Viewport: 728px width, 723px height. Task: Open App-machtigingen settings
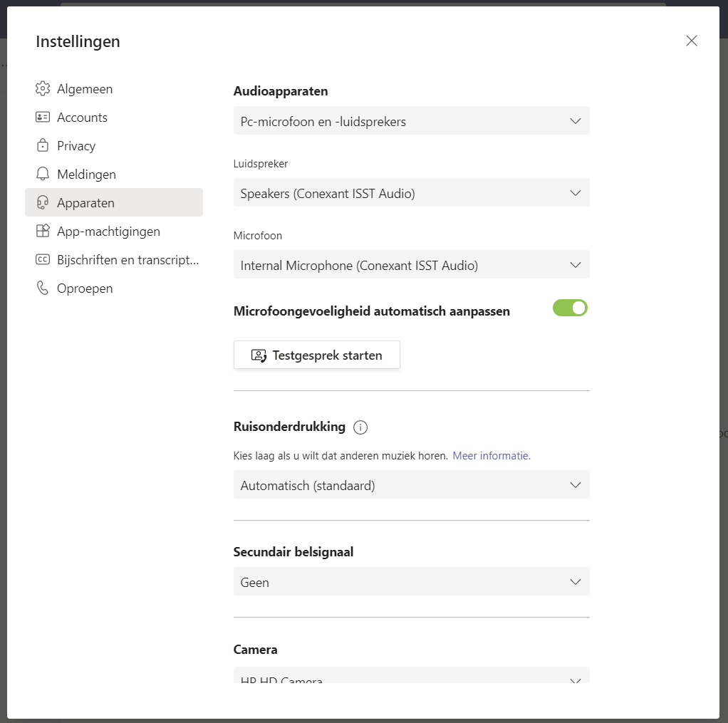[114, 231]
